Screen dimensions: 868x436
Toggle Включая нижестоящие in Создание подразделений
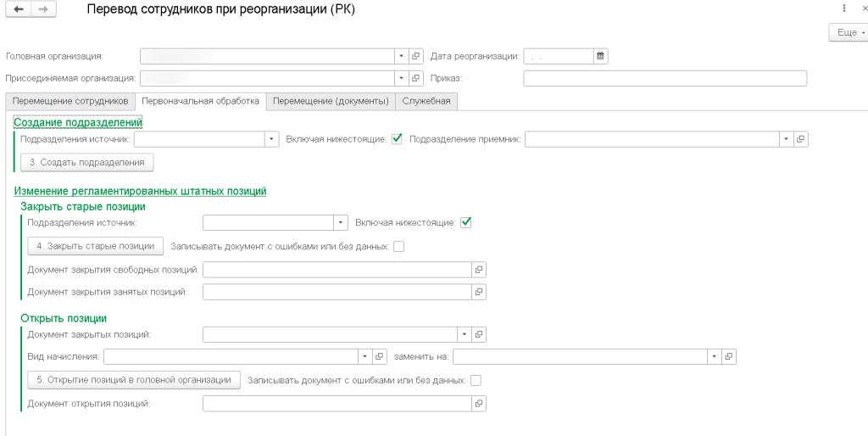[397, 139]
